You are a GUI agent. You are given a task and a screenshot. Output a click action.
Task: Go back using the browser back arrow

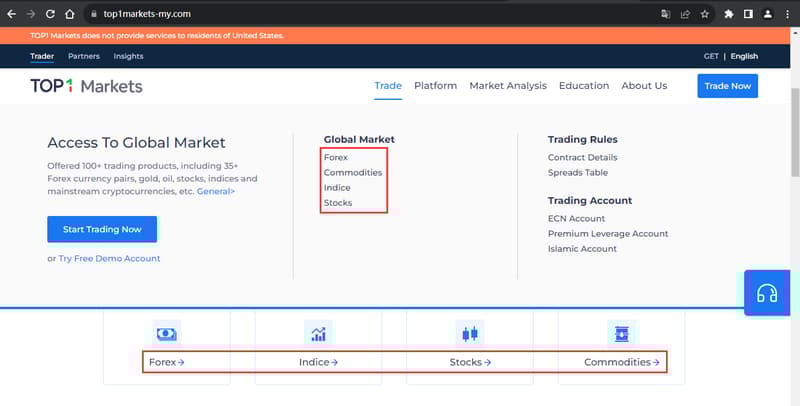11,14
